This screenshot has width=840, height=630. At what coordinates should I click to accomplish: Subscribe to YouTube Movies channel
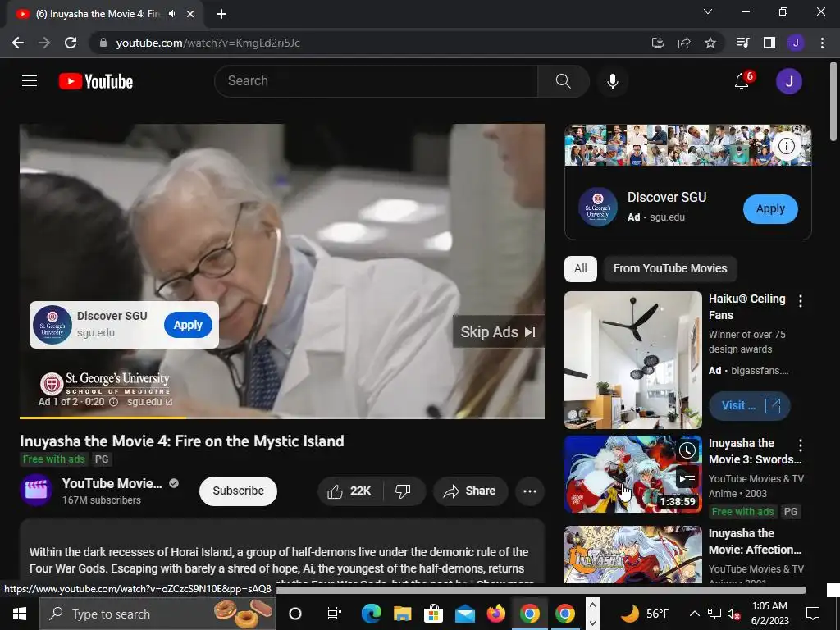pyautogui.click(x=239, y=491)
